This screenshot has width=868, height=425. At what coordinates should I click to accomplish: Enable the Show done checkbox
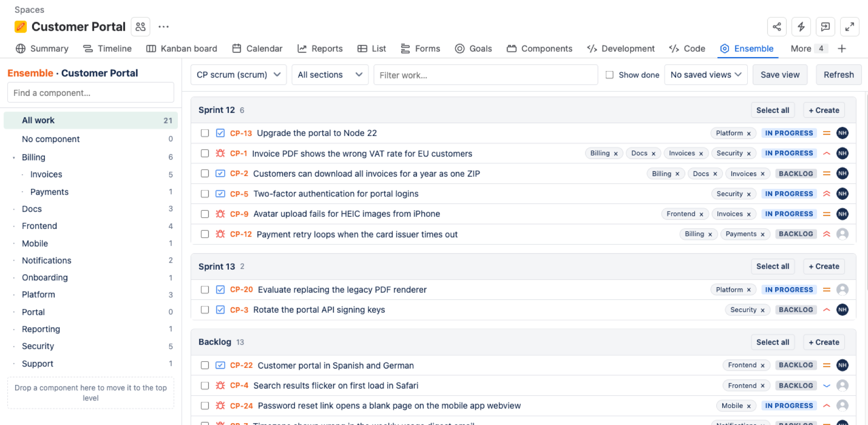(x=609, y=75)
